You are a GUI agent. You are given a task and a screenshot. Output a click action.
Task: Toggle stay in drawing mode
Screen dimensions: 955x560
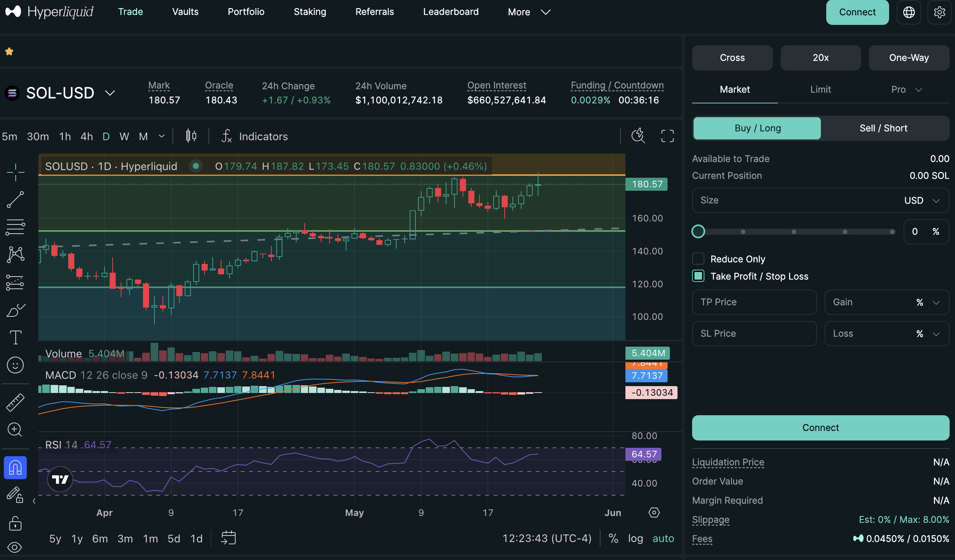[x=15, y=495]
